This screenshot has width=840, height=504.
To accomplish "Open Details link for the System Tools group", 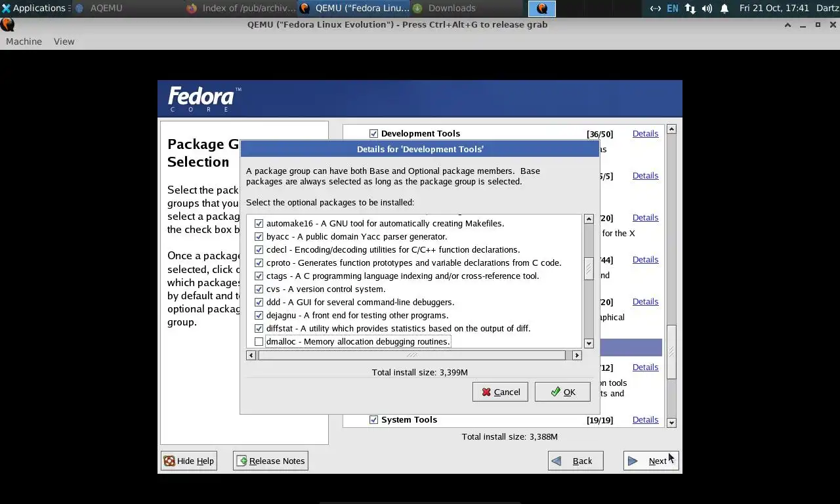I will pos(645,419).
